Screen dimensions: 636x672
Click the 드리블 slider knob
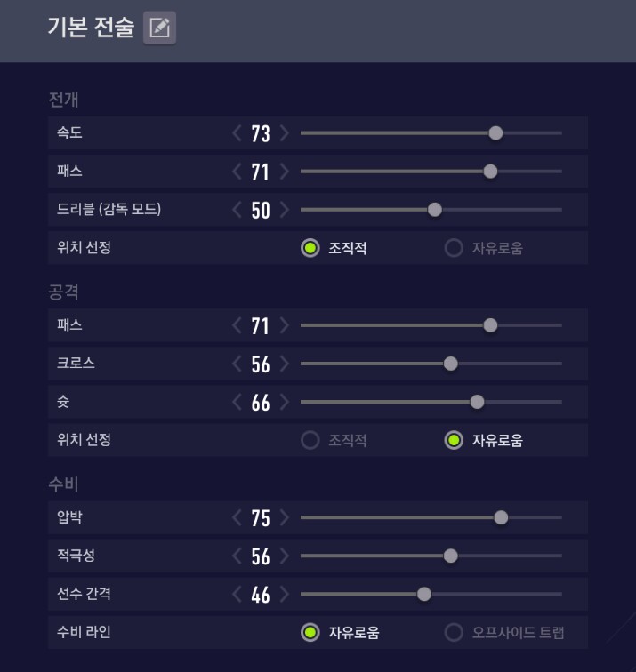pos(435,210)
